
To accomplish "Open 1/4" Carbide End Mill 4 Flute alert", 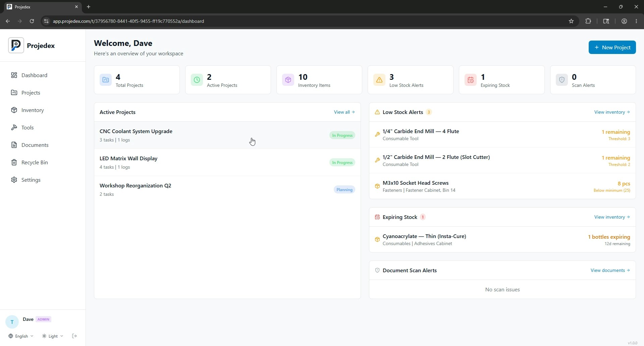I will [502, 134].
